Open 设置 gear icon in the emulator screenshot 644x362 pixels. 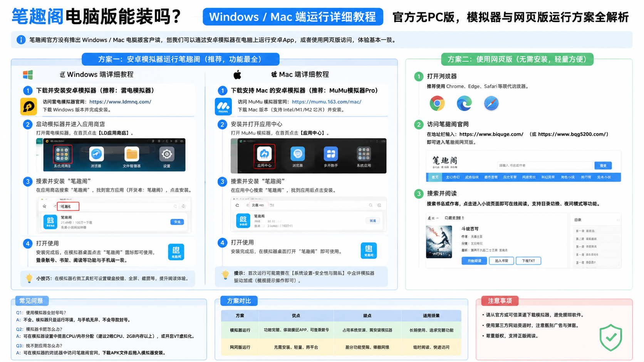167,154
